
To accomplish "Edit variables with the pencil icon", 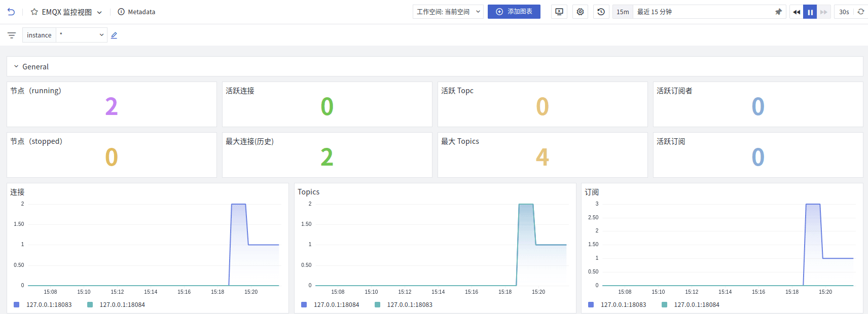I will click(114, 35).
